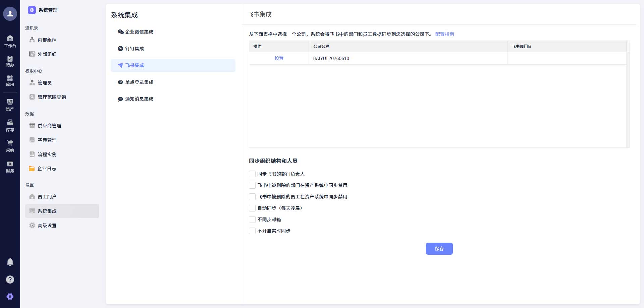Open 外部组织 menu entry
The width and height of the screenshot is (644, 308).
tap(62, 54)
